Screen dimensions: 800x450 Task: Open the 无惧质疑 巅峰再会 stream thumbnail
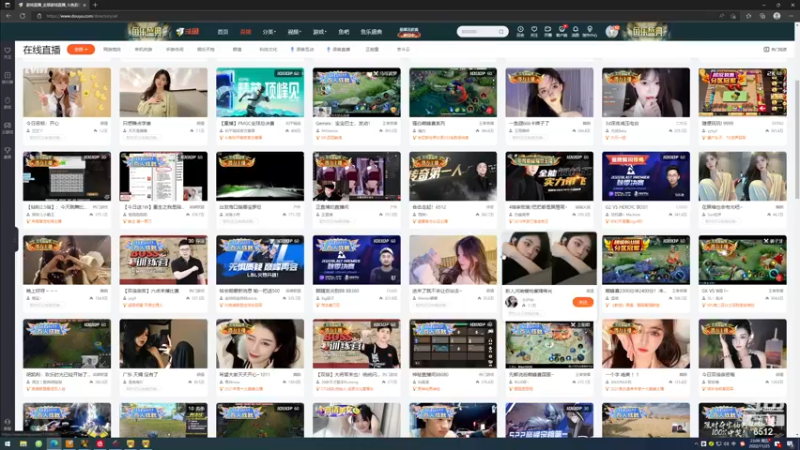(260, 260)
